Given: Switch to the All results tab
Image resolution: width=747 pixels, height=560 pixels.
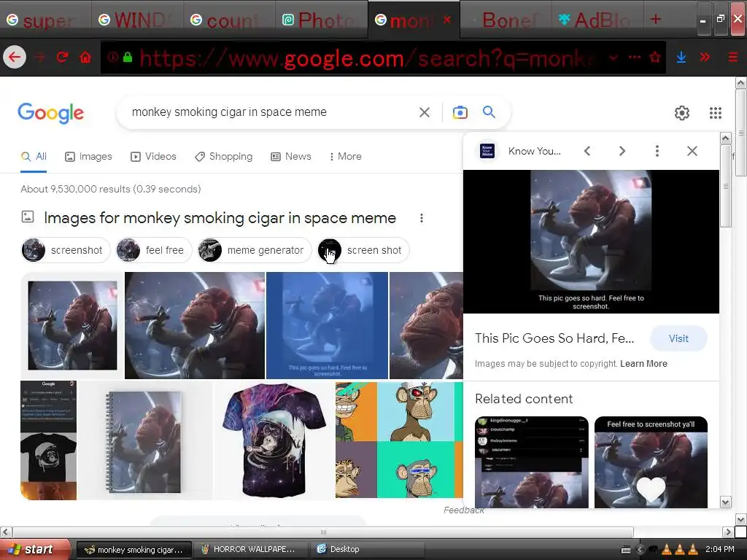Looking at the screenshot, I should pos(34,156).
